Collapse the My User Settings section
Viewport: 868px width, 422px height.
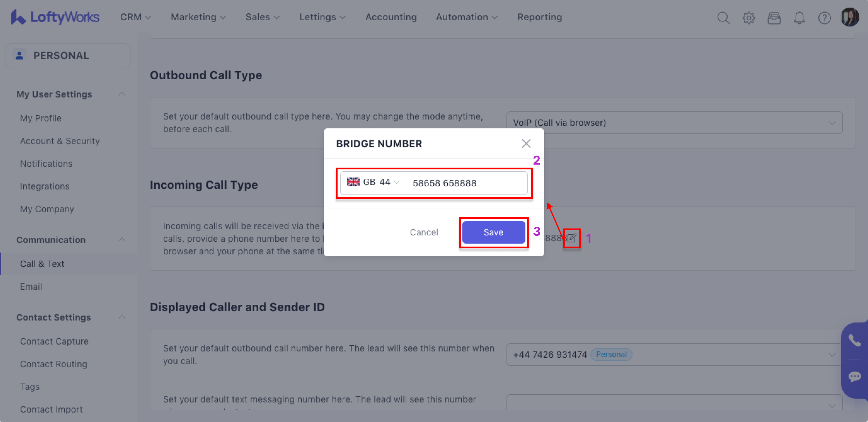click(x=122, y=94)
